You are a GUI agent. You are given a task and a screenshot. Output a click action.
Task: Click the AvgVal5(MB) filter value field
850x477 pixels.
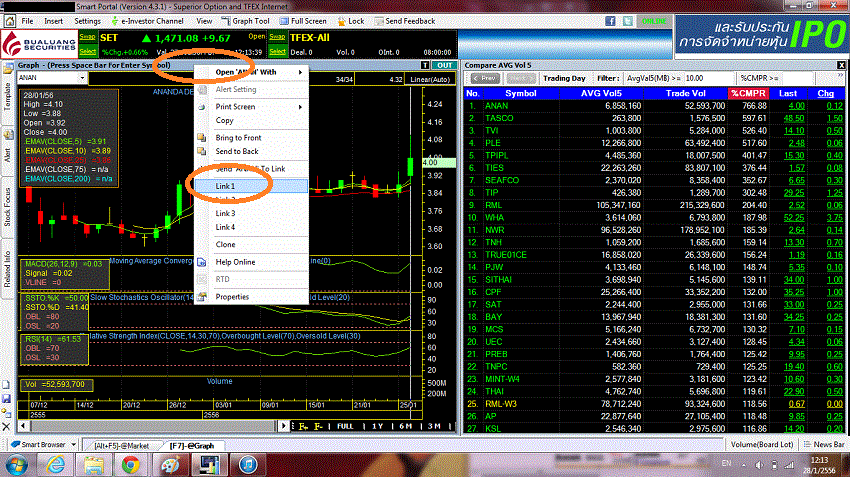pos(709,79)
